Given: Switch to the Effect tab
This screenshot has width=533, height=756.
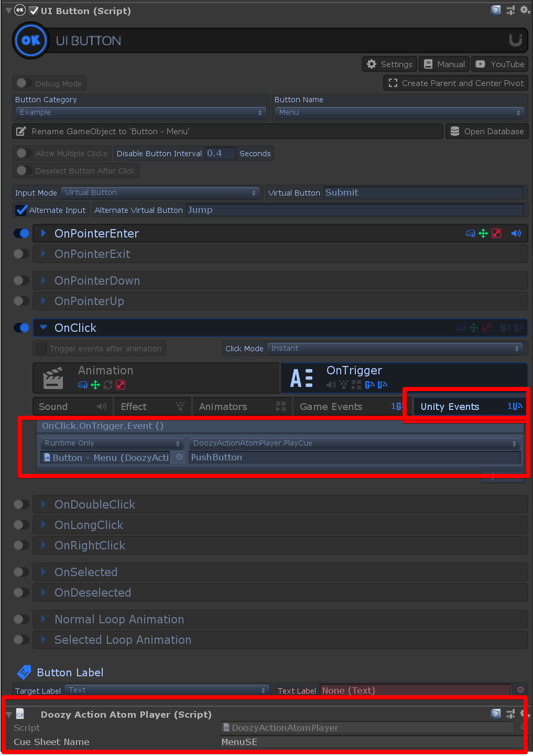Looking at the screenshot, I should point(152,407).
